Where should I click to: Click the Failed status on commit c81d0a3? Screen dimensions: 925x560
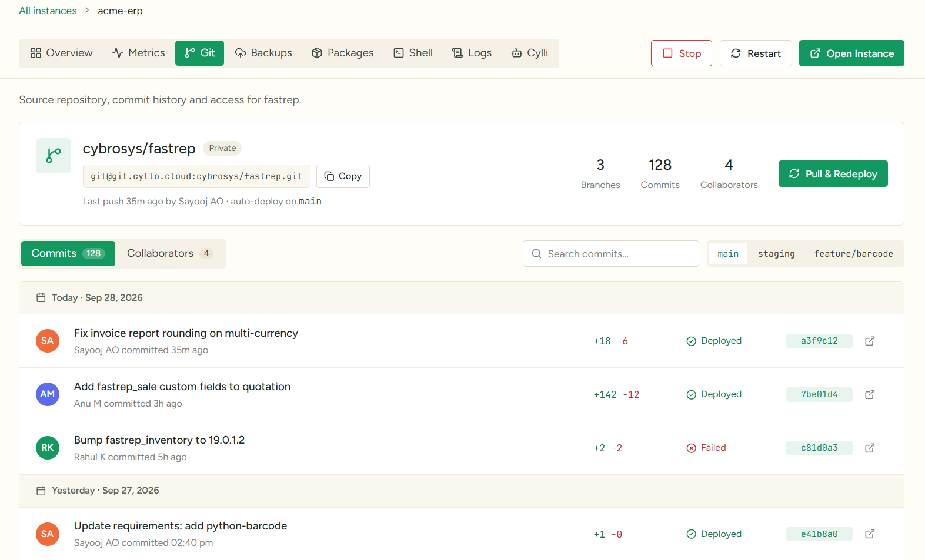coord(706,448)
